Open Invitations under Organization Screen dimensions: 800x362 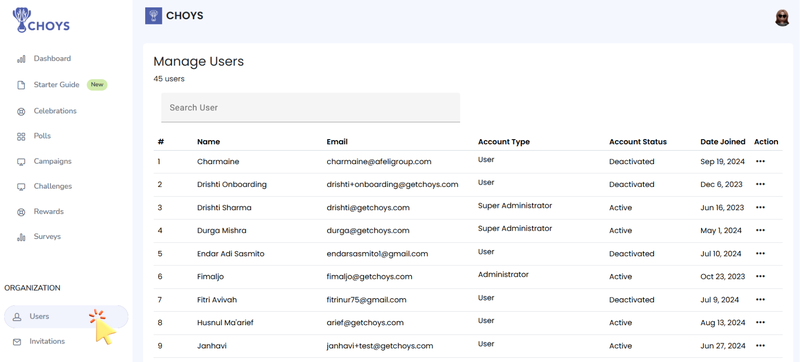47,341
